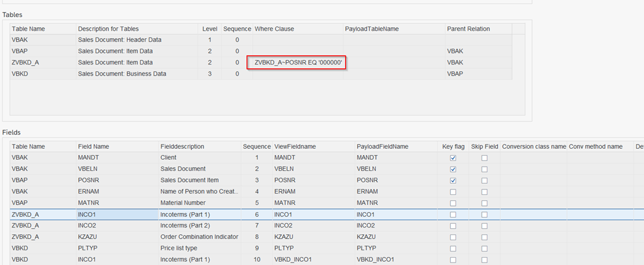Uncheck Key flag for the VBELN field row

pyautogui.click(x=453, y=169)
